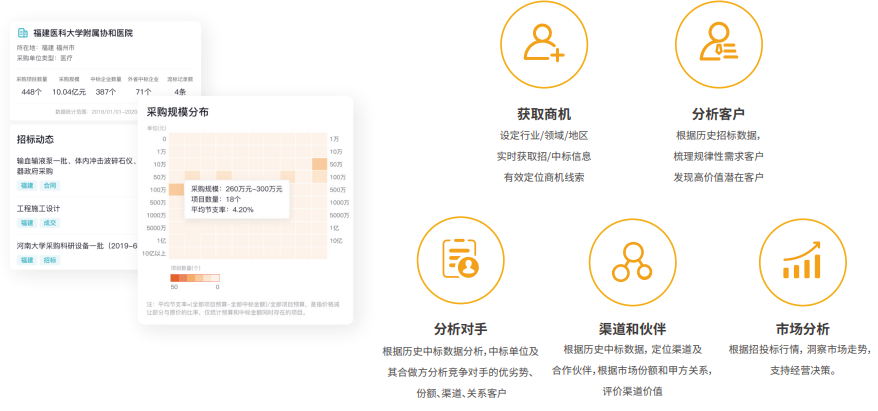Select the 成交 tag
This screenshot has height=411, width=878.
click(50, 223)
